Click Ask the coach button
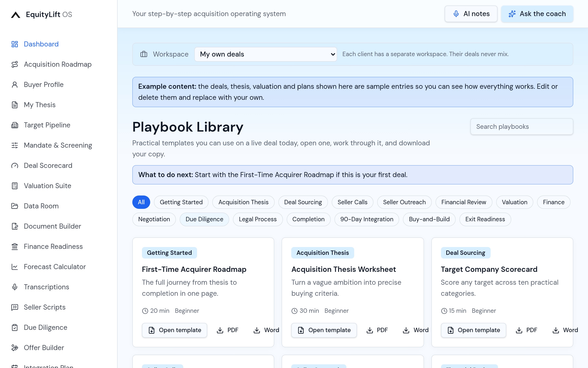The image size is (588, 368). (x=537, y=14)
